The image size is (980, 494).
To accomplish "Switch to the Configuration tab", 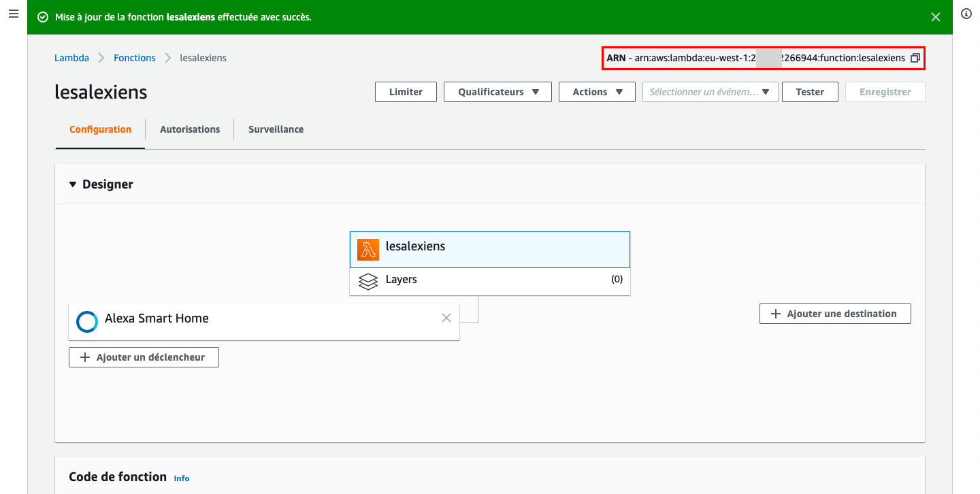I will pos(100,129).
